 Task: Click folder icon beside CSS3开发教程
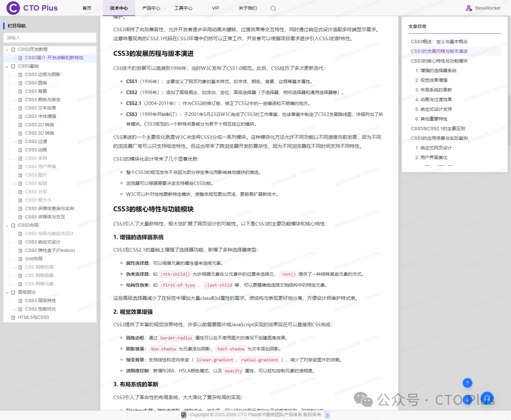[13, 50]
